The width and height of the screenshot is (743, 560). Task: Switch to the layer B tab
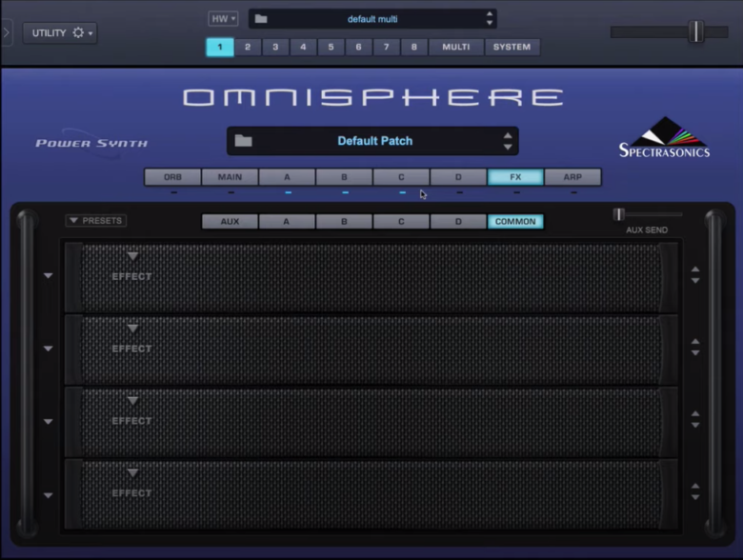(344, 177)
